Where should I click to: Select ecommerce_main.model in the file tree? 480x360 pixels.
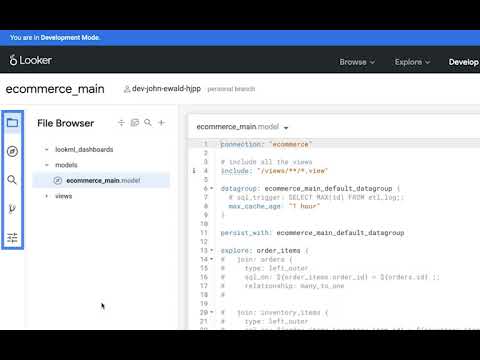101,180
